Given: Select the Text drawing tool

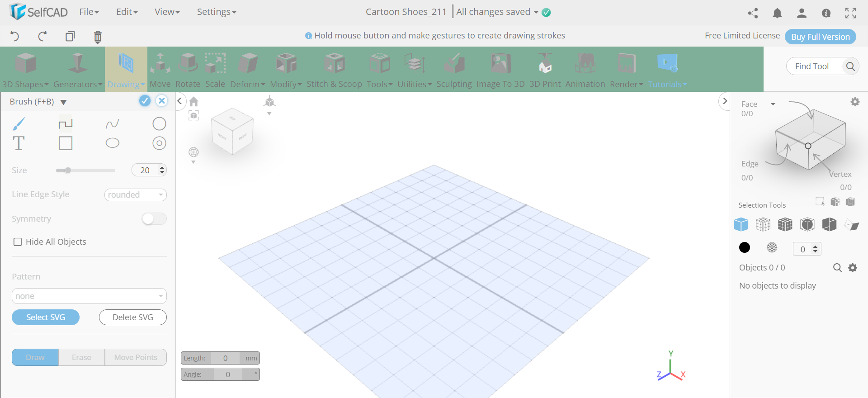Looking at the screenshot, I should point(19,143).
